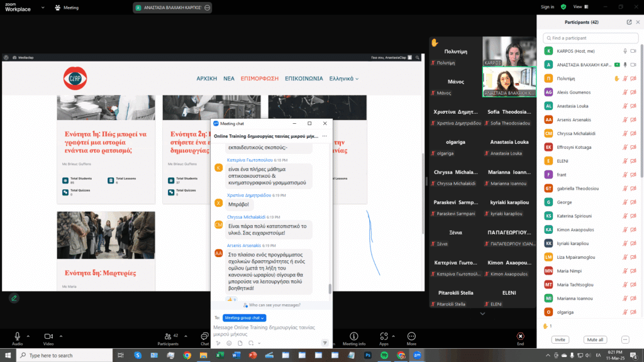Click the Participants list scrollbar
Image resolution: width=644 pixels, height=362 pixels.
[x=641, y=111]
